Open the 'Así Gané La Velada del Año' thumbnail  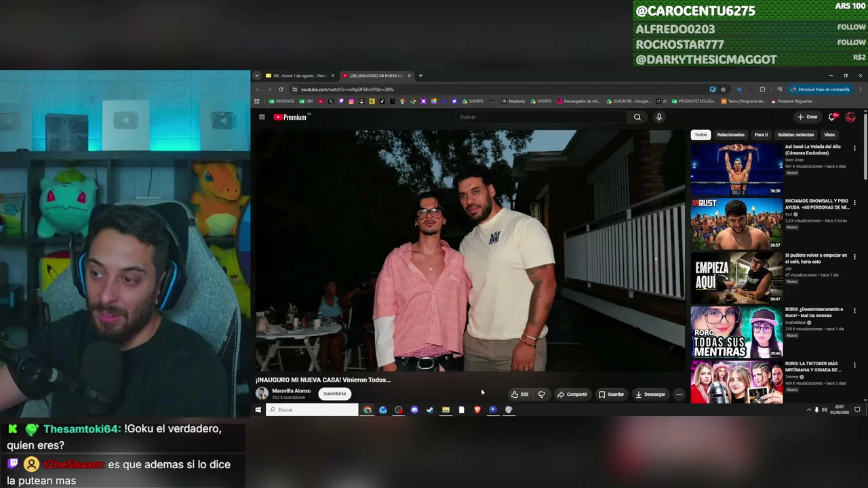pyautogui.click(x=736, y=169)
